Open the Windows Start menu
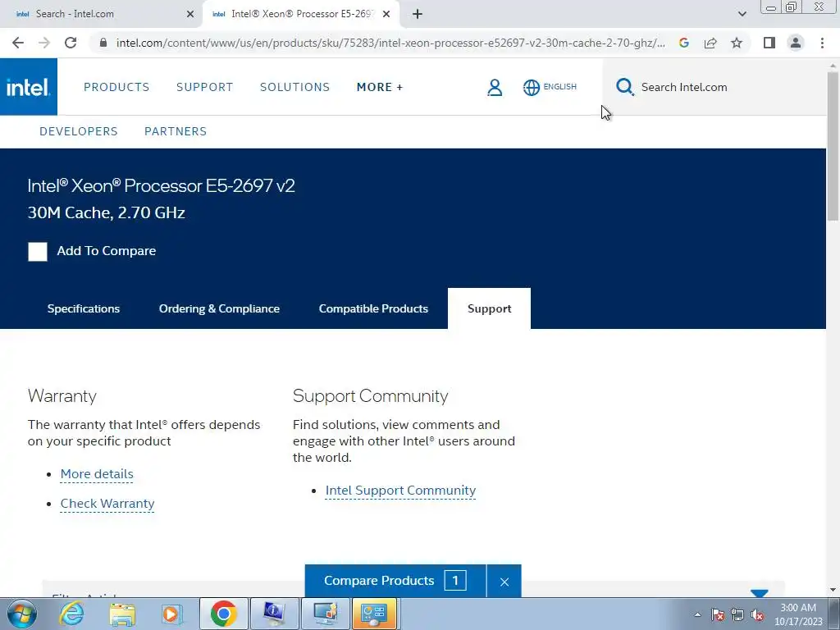Image resolution: width=840 pixels, height=630 pixels. pos(22,614)
